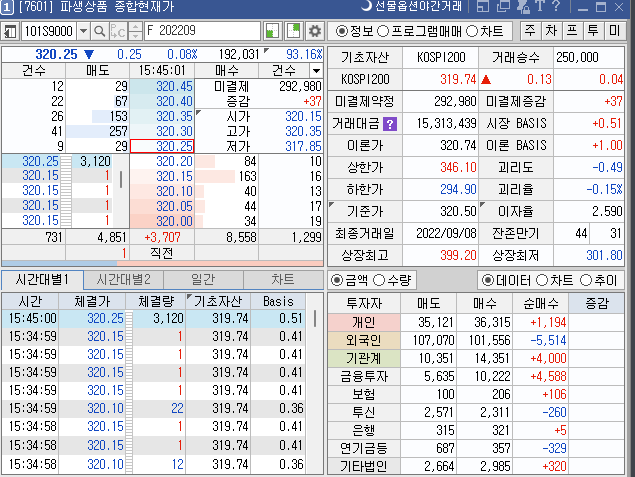Screen dimensions: 635x477
Task: Click the 순매수 column header
Action: pyautogui.click(x=540, y=303)
